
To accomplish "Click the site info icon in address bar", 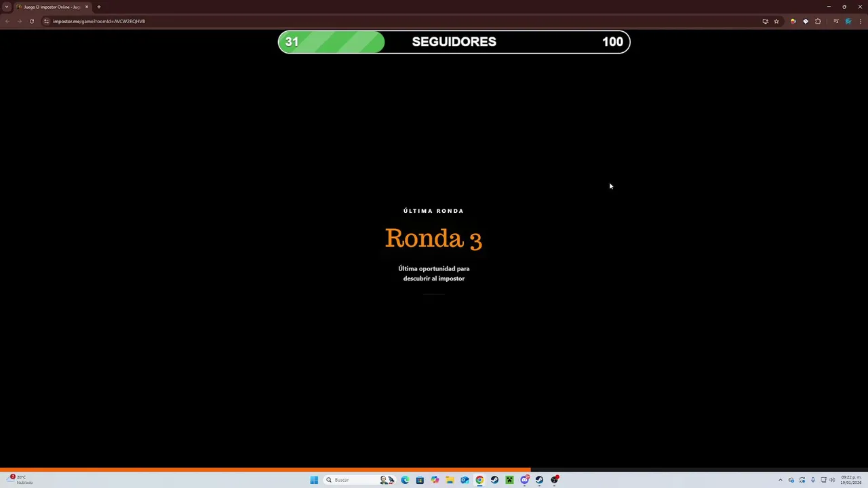I will coord(46,21).
